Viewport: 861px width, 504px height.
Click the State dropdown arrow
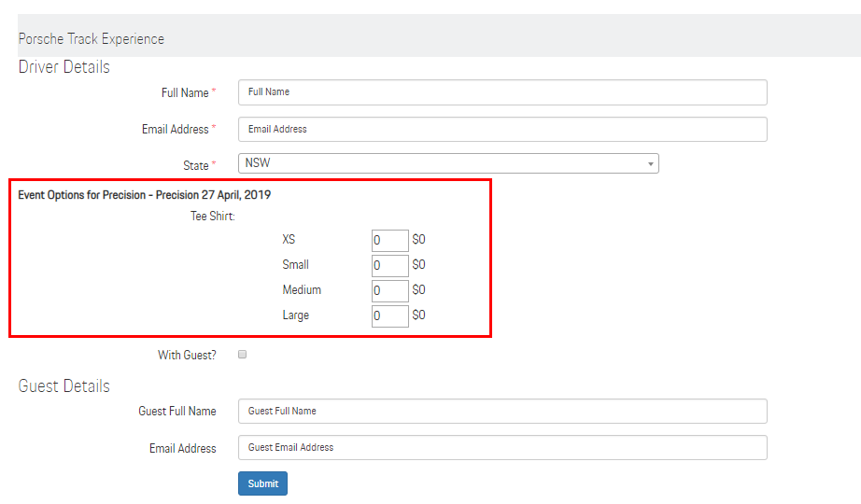[x=650, y=164]
